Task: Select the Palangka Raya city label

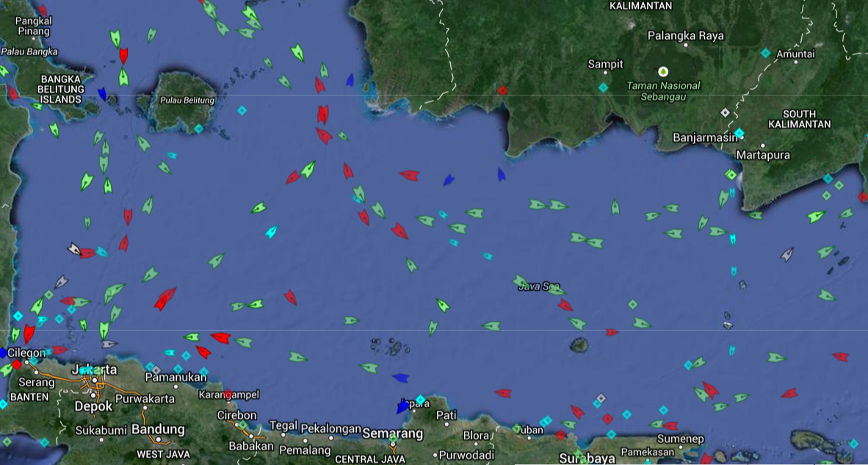Action: click(685, 35)
